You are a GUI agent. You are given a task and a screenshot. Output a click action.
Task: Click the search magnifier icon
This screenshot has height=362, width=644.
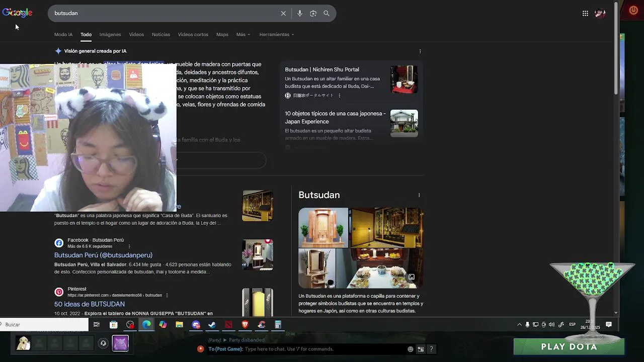[x=327, y=14]
